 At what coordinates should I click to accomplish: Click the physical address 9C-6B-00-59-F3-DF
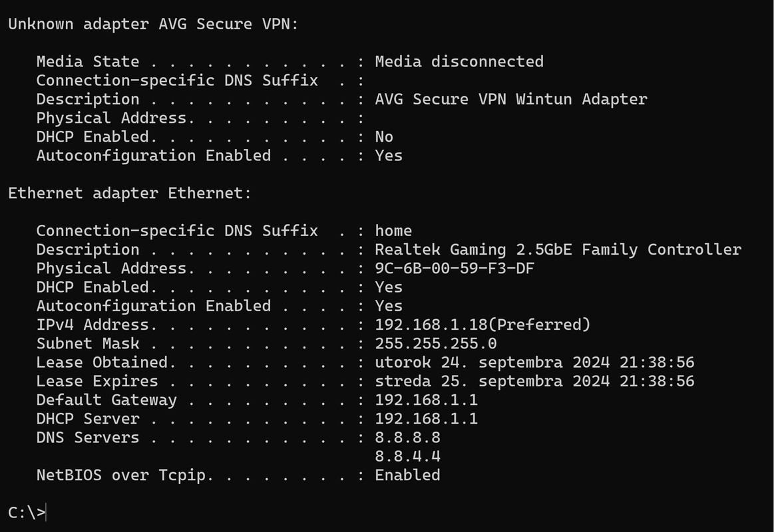455,268
